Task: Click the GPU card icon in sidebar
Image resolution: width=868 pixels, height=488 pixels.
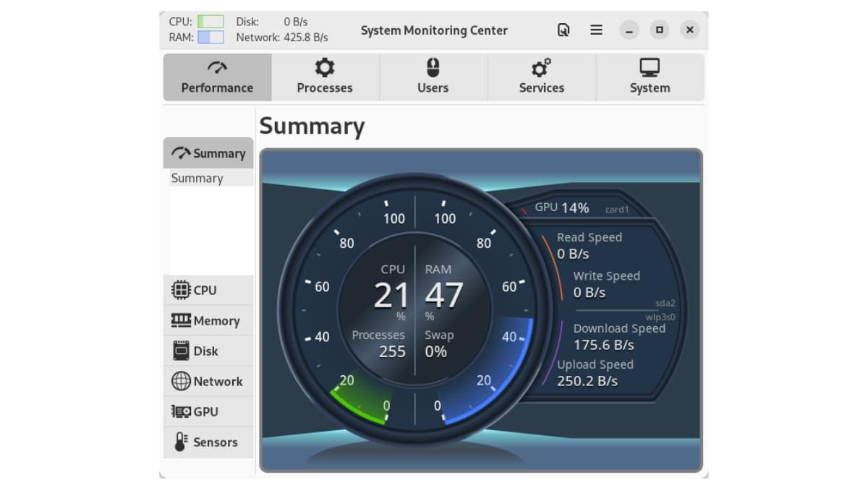Action: point(181,411)
